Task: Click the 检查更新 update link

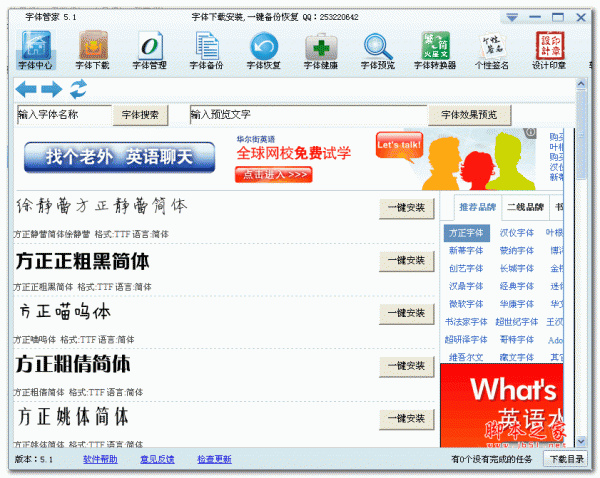Action: click(x=214, y=459)
